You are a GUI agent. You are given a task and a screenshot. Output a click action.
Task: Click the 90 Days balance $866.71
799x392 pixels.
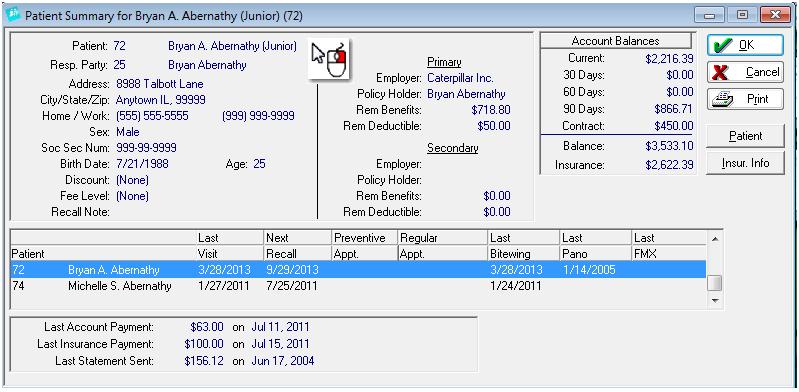point(674,109)
